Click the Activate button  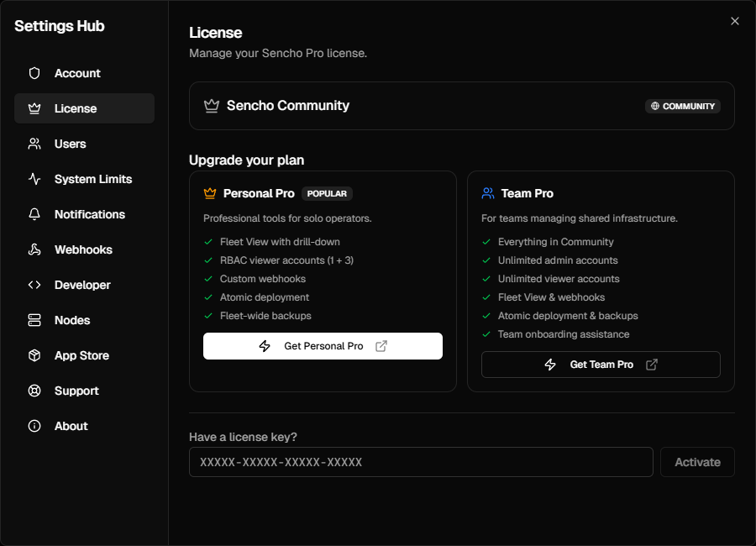(x=697, y=462)
